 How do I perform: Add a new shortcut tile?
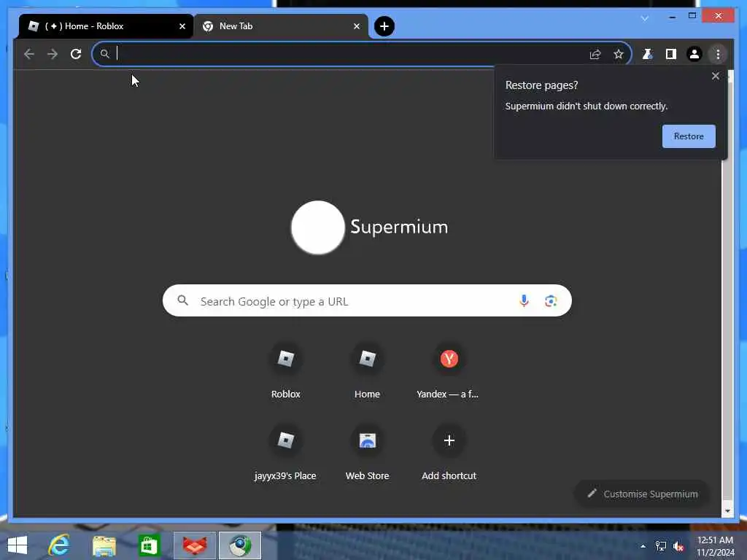coord(449,452)
